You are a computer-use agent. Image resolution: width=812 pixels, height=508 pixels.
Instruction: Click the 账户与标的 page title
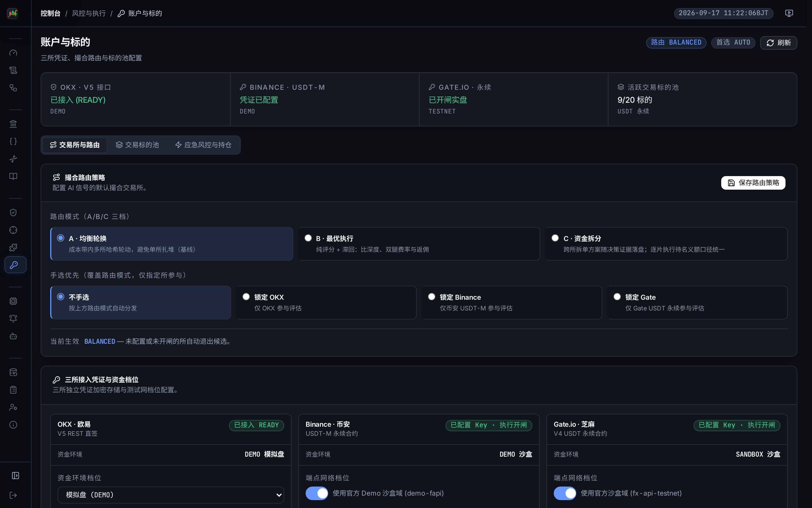[x=65, y=42]
